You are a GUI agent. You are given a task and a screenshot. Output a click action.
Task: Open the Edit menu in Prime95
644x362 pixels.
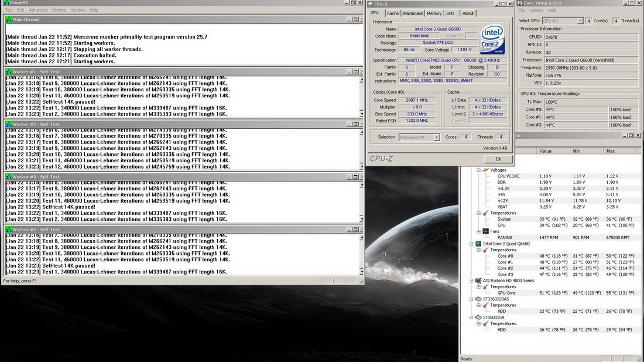pos(20,10)
